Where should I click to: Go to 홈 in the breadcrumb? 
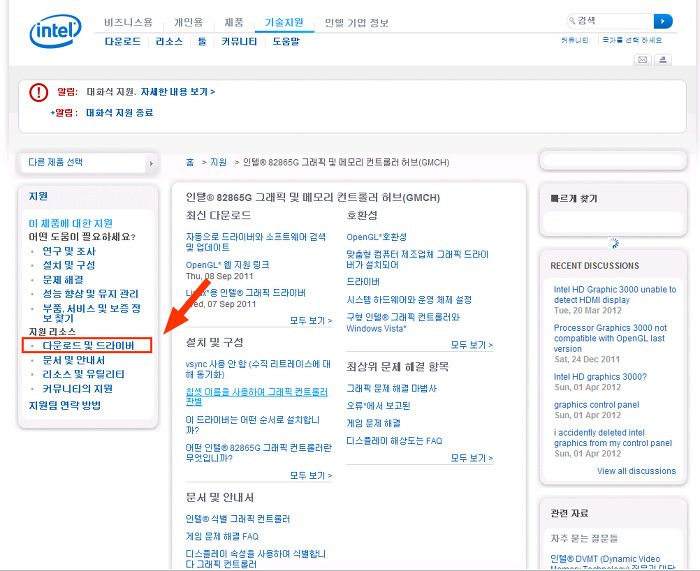click(x=190, y=162)
